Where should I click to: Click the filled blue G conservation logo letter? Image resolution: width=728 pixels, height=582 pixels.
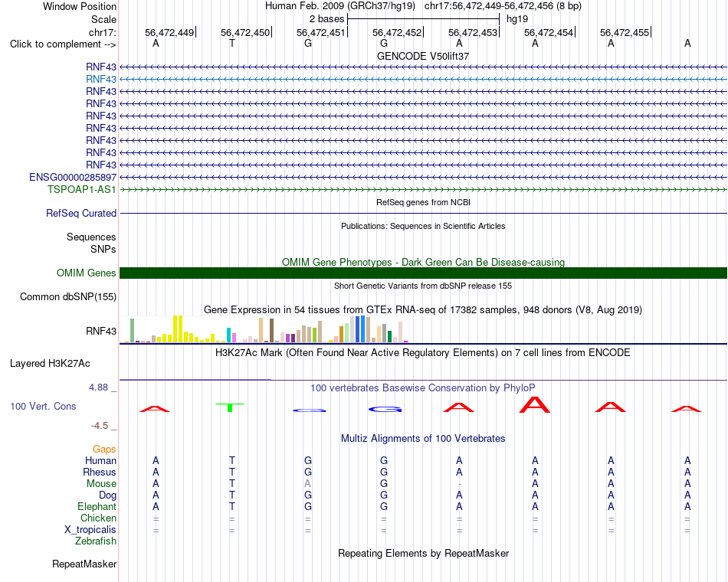click(x=385, y=410)
